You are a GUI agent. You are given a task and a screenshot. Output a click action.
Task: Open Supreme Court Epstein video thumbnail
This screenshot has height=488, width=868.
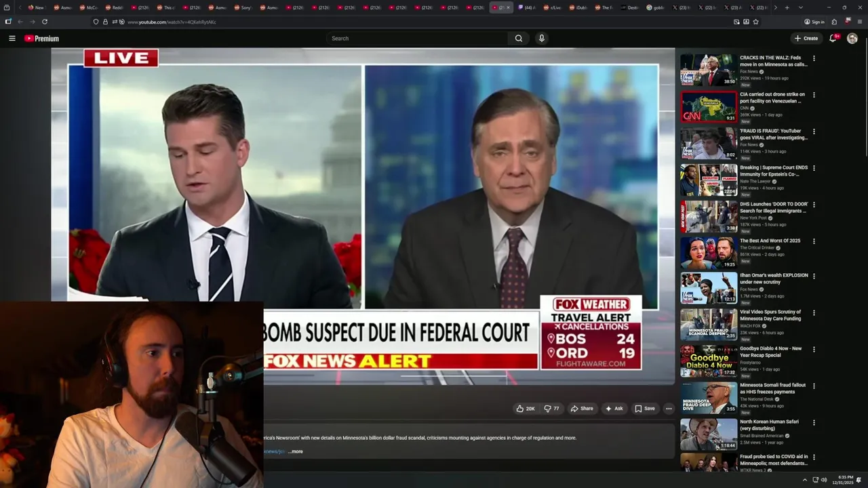tap(709, 180)
